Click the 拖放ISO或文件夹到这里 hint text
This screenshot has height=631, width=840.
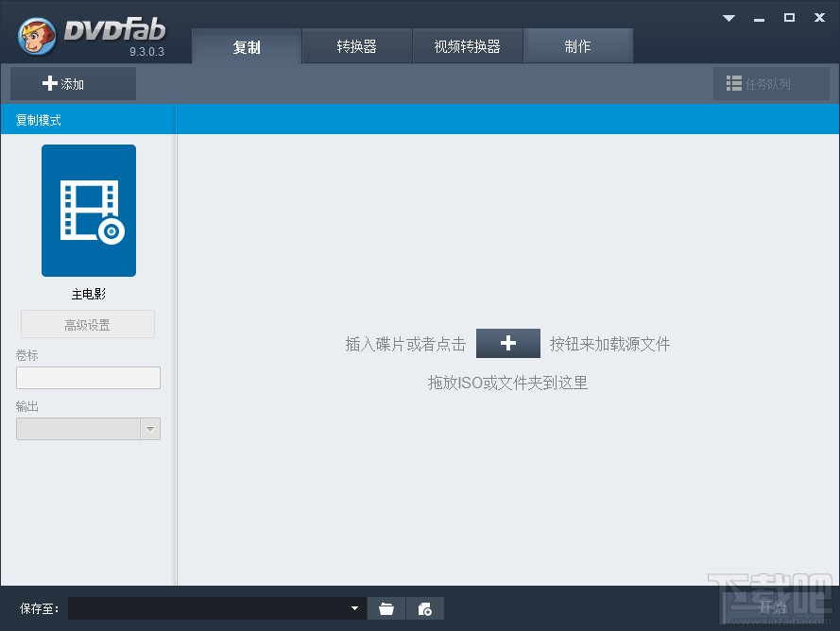(507, 383)
